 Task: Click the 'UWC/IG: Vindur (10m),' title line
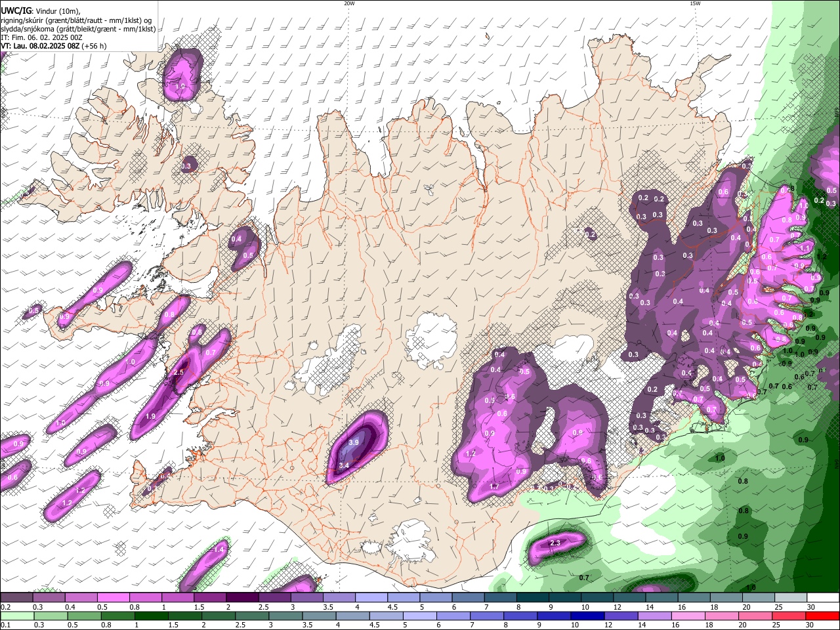click(x=41, y=11)
